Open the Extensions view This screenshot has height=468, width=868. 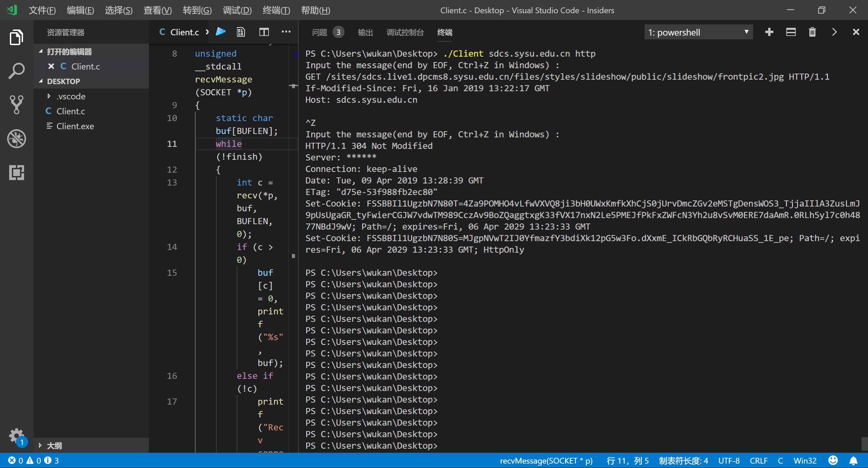tap(16, 172)
